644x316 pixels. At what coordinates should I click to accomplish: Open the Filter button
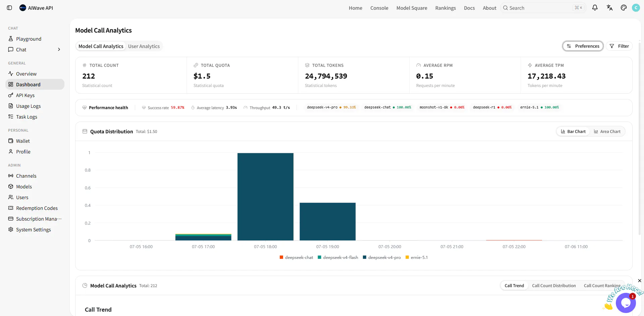(619, 46)
